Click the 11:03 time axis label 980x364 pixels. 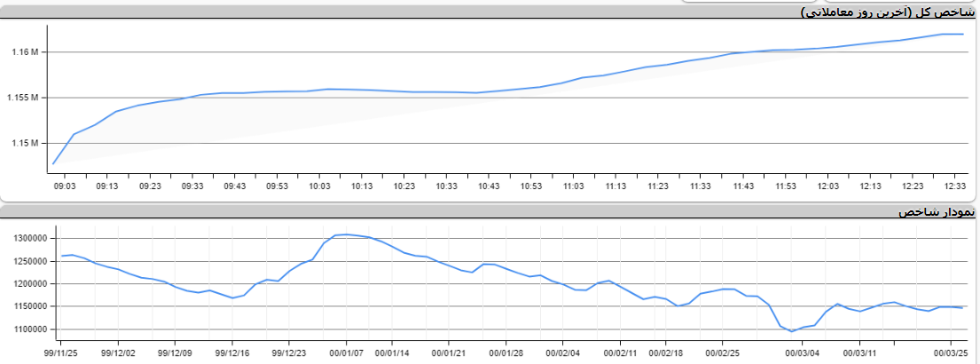pyautogui.click(x=574, y=186)
